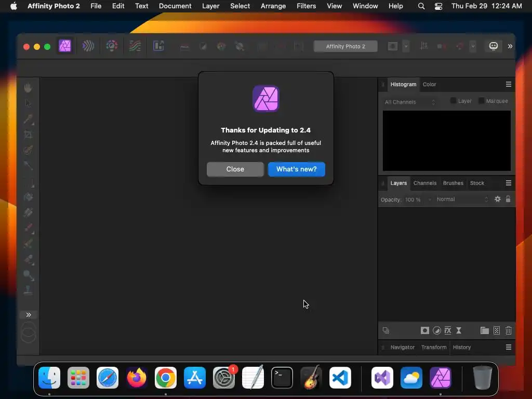Select the Photo Persona icon
This screenshot has height=399, width=532.
(65, 46)
